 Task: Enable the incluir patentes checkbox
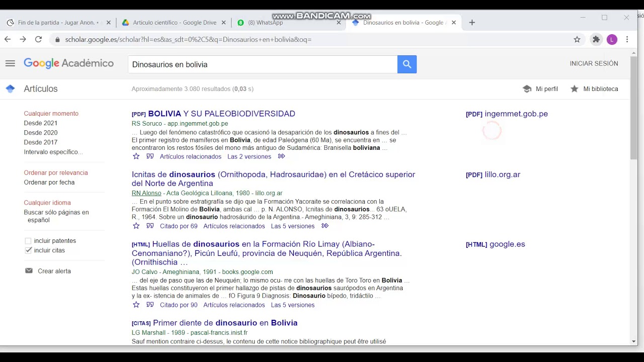click(28, 241)
